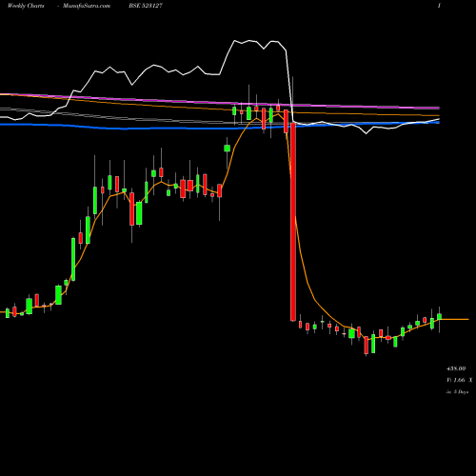This screenshot has height=476, width=476.
Task: Click the highest peak of the white line
Action: tap(235, 41)
